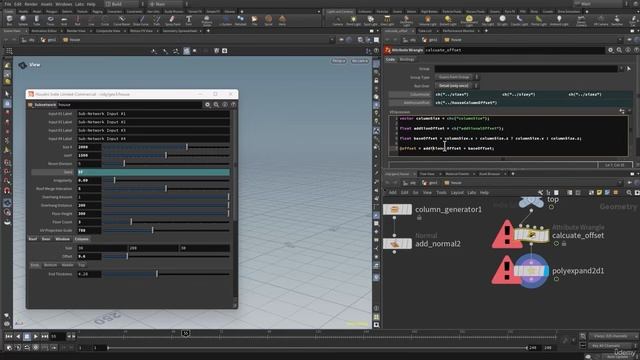Select the Torus shelf tool
Image resolution: width=640 pixels, height=360 pixels.
tap(50, 20)
